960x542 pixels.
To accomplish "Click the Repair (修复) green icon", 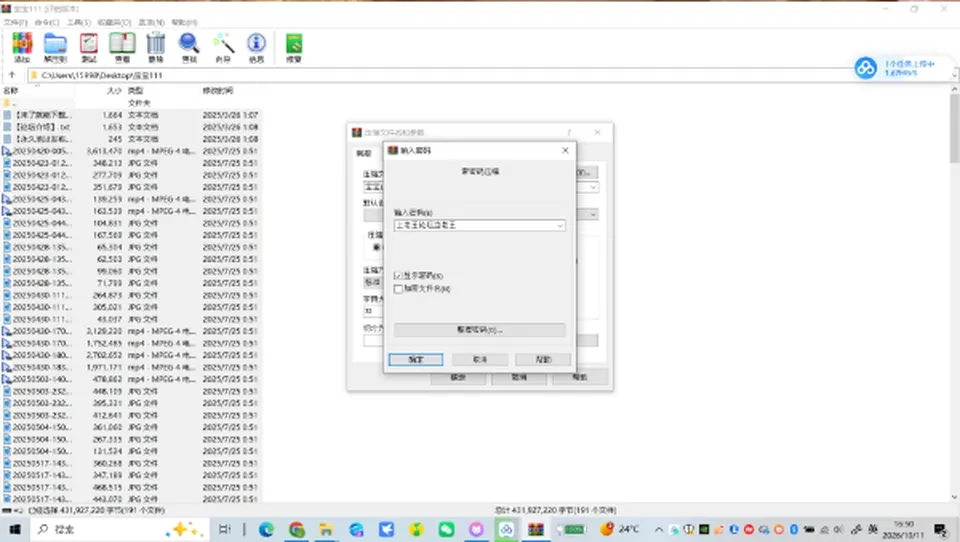I will click(294, 48).
